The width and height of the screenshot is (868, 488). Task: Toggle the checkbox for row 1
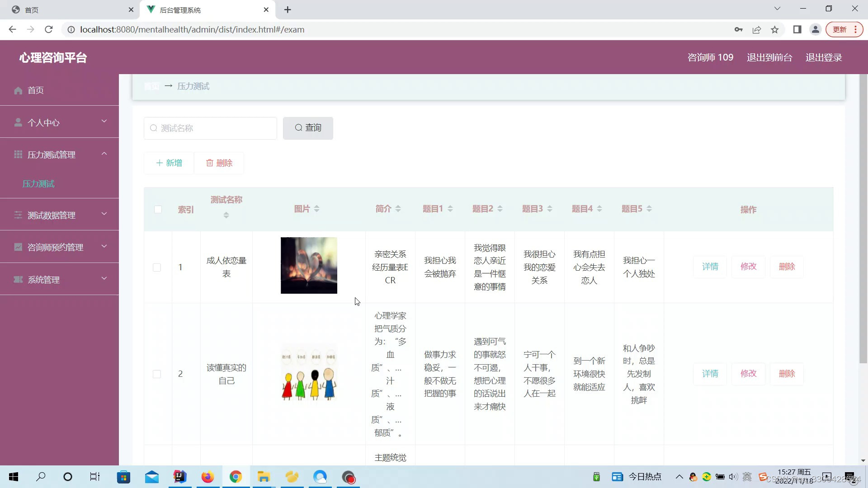click(x=157, y=267)
